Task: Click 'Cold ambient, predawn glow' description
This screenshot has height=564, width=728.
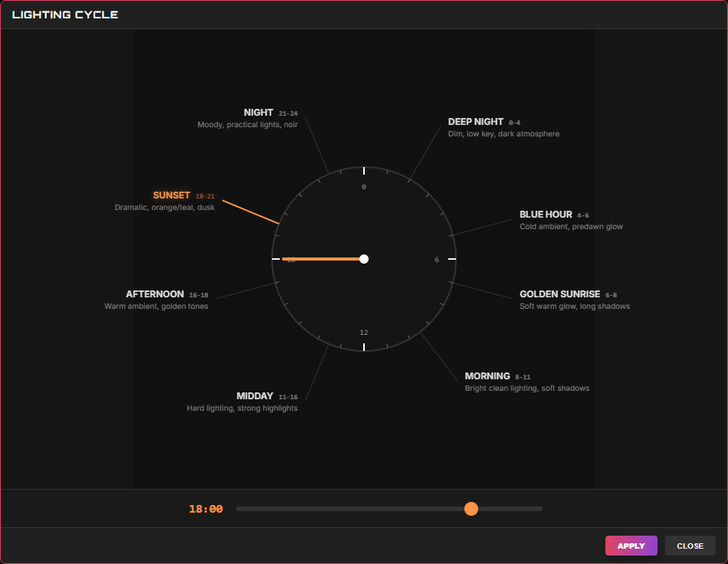Action: [571, 227]
